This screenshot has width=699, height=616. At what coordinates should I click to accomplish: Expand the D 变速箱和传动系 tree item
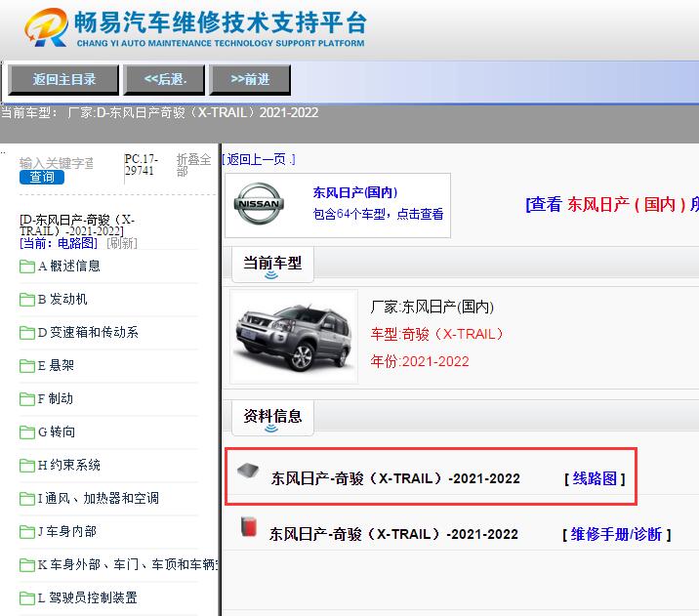pos(88,332)
